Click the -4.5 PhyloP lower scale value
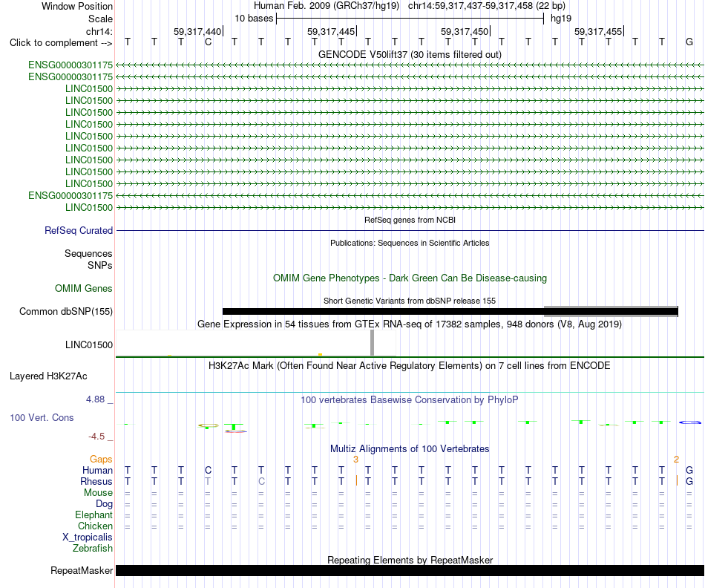 [x=96, y=437]
